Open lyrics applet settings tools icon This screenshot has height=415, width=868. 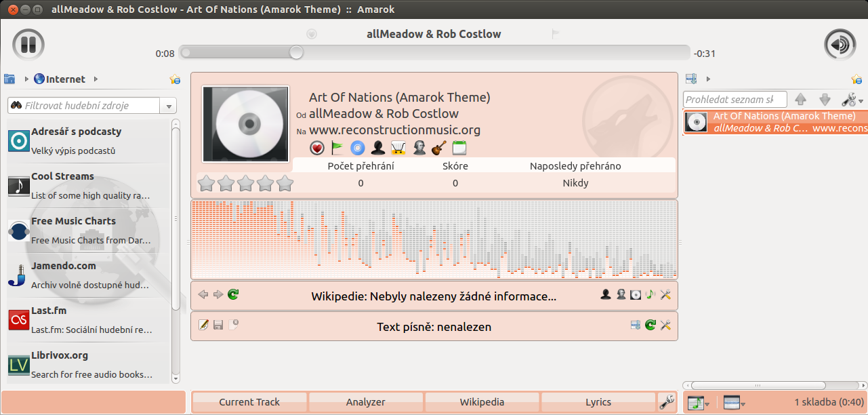click(665, 325)
